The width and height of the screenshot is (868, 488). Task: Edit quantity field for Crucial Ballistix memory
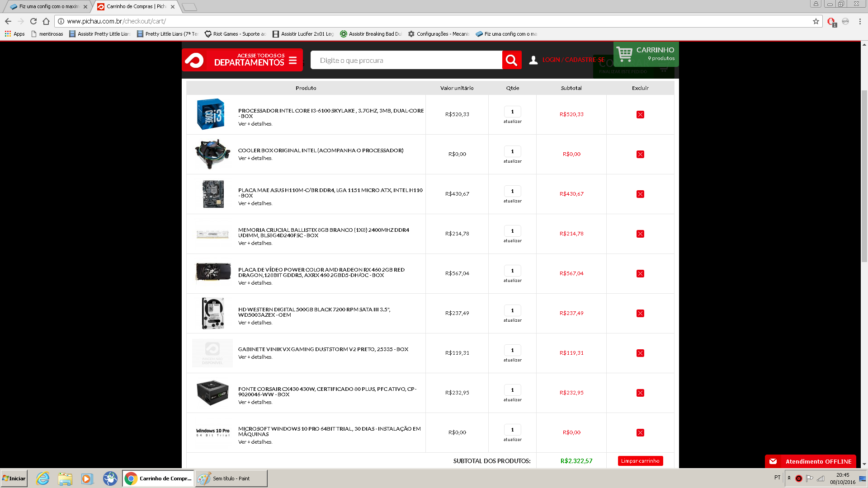point(512,231)
